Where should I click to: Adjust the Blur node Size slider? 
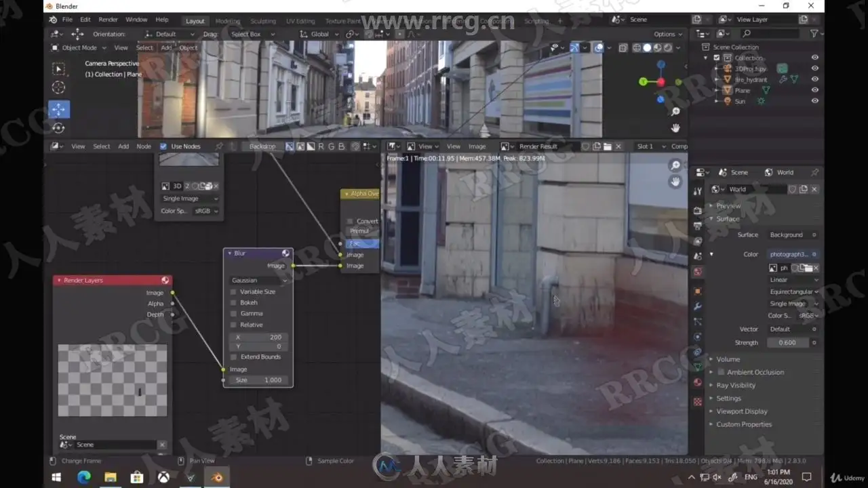click(x=258, y=380)
